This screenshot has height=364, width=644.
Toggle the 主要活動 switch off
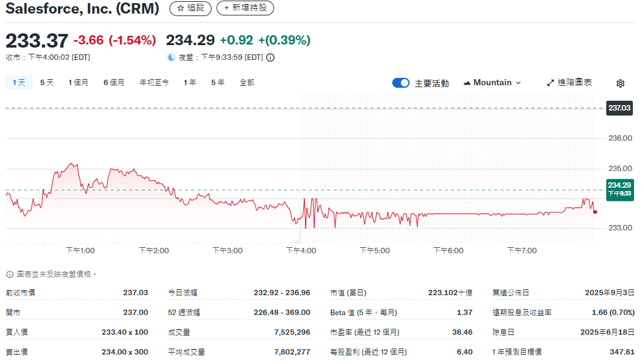[400, 83]
